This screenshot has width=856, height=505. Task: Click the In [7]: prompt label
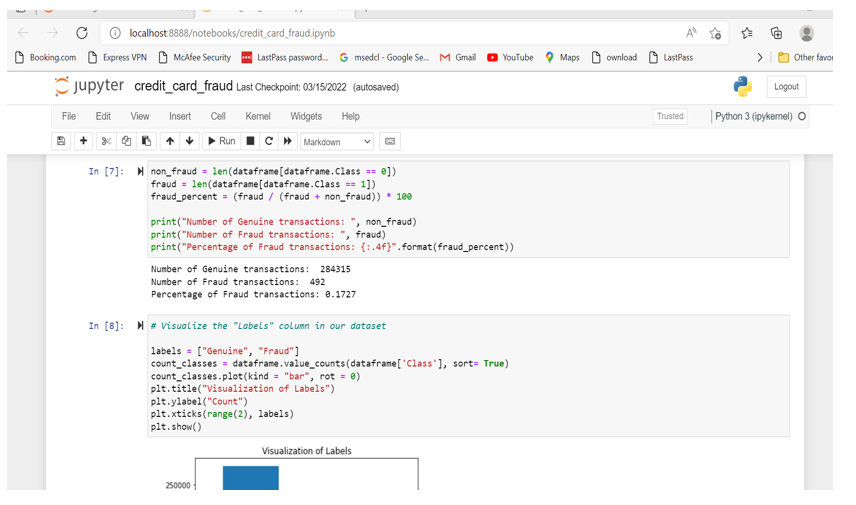click(x=106, y=171)
